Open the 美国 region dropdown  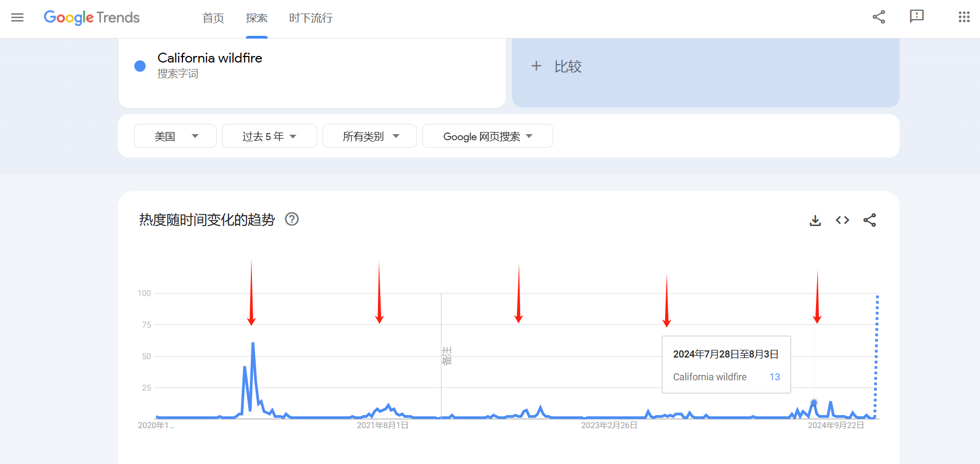[x=175, y=136]
